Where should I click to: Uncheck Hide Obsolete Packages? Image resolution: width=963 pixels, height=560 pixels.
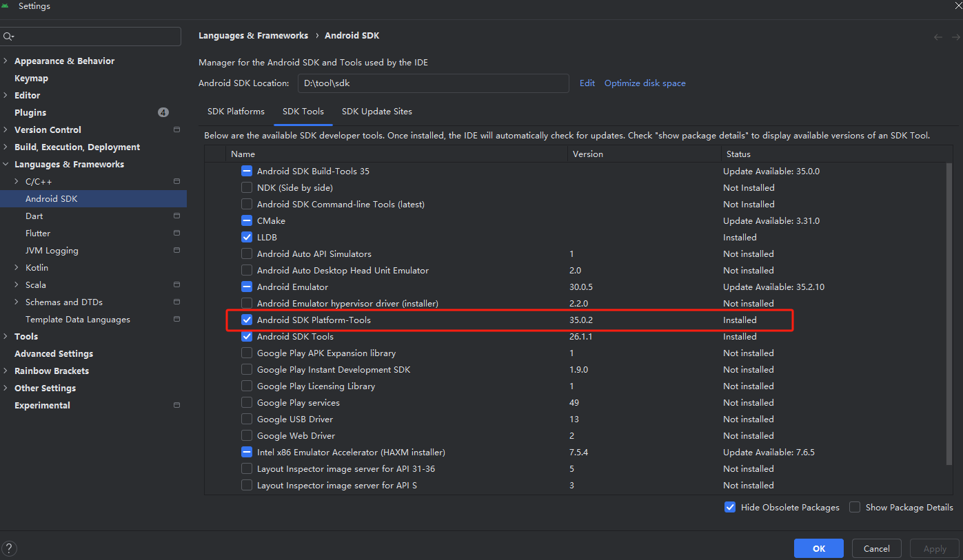point(730,507)
